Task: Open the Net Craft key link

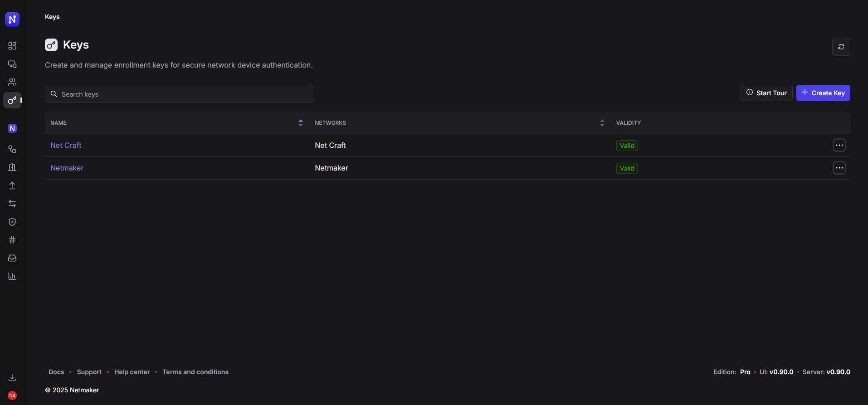Action: coord(66,145)
